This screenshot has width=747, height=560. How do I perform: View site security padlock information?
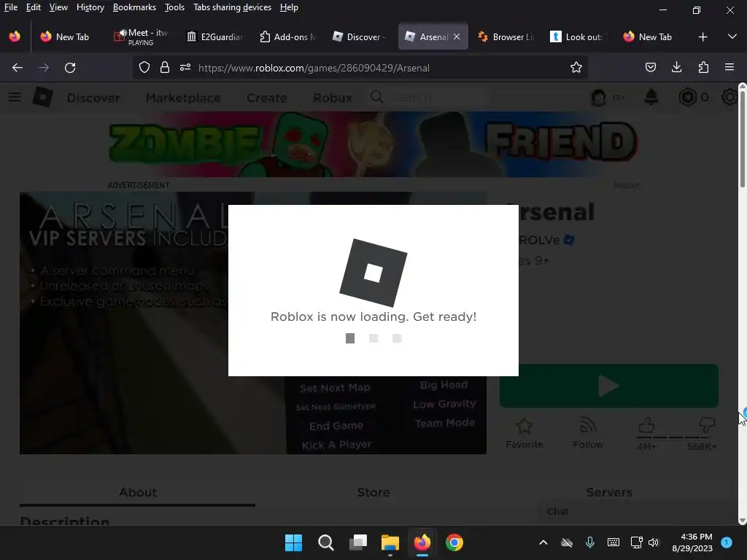click(165, 68)
